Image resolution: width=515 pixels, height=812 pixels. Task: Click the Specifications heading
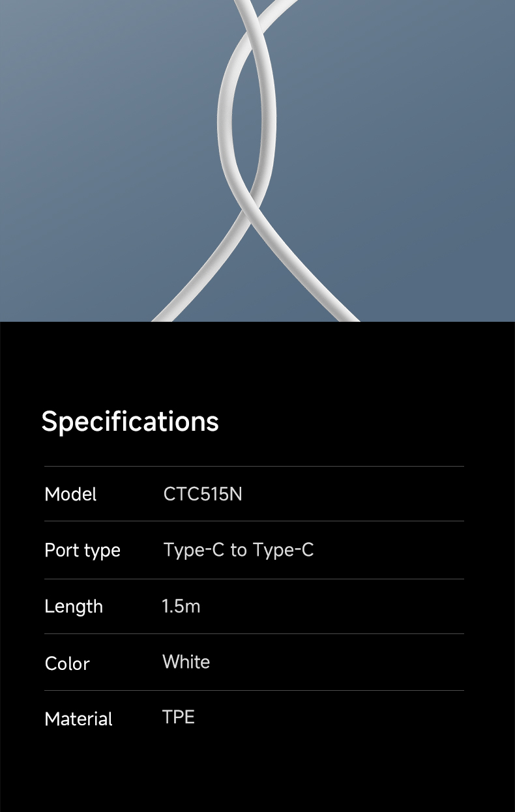130,422
